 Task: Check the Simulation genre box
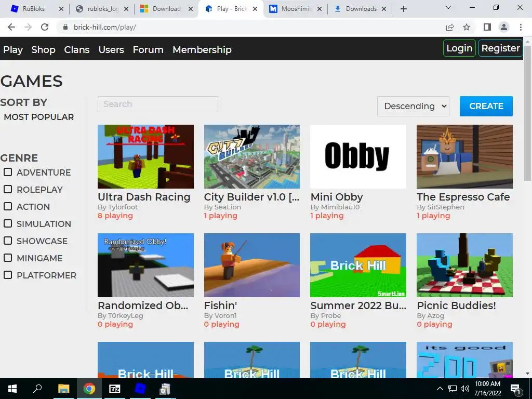pyautogui.click(x=7, y=223)
